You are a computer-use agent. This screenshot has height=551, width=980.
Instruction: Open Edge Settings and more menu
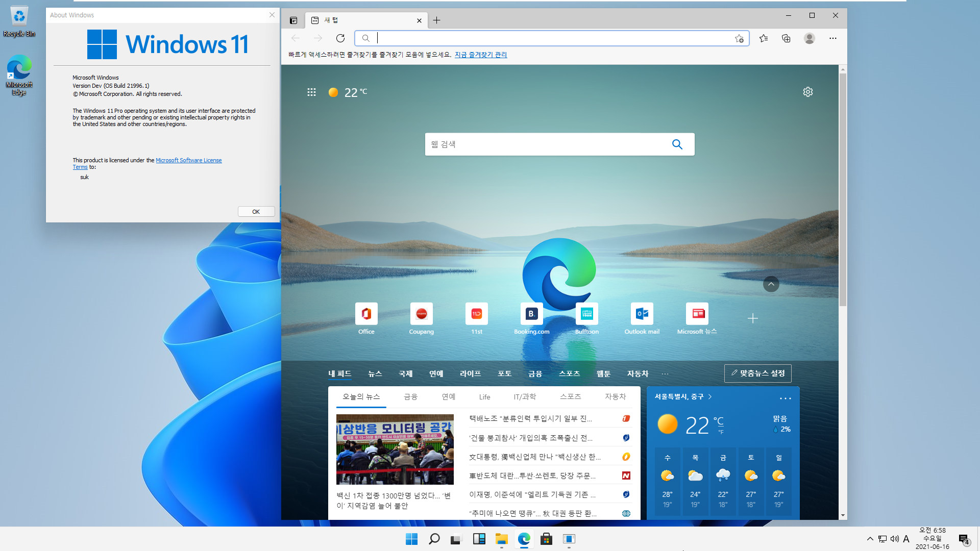tap(832, 38)
